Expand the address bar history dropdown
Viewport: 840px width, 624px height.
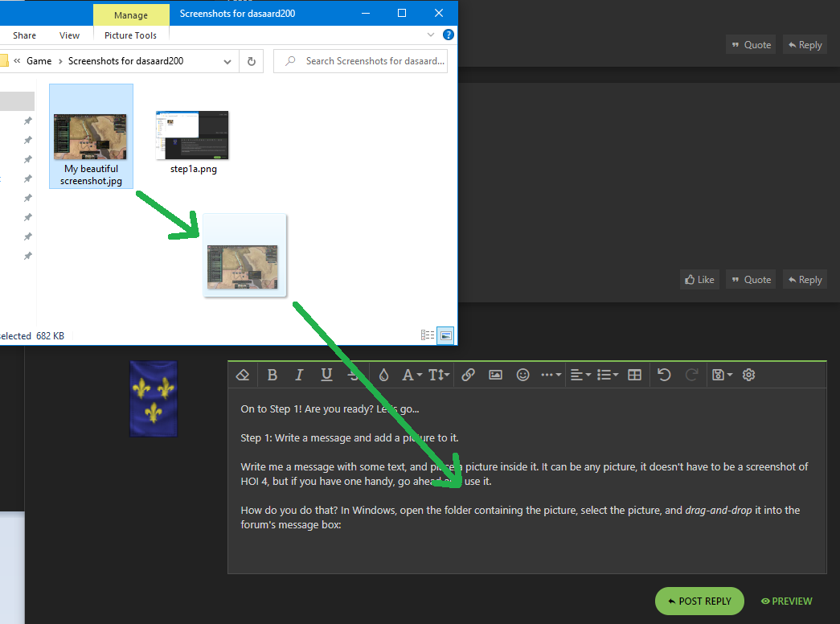point(227,61)
